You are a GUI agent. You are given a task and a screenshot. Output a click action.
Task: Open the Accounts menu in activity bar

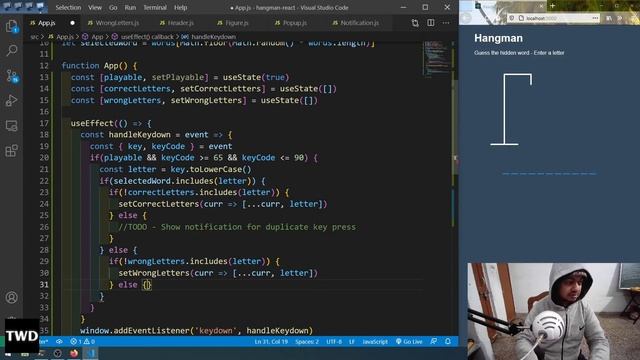tap(12, 297)
